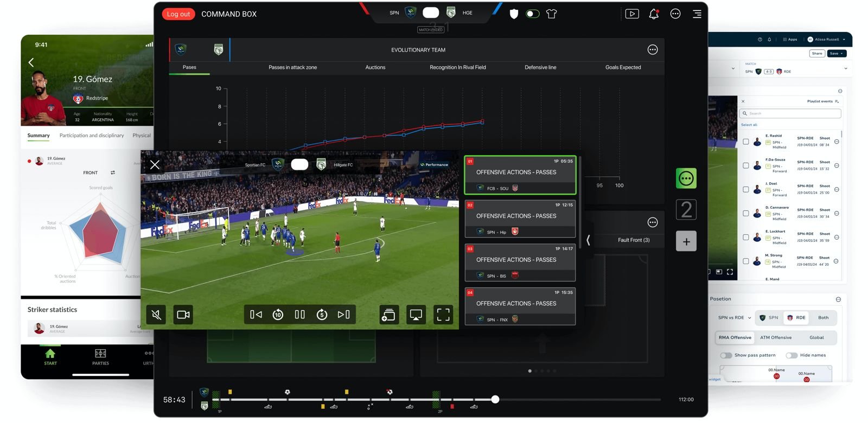Screen dimensions: 868x423
Task: Open the camera angle selector icon
Action: pos(183,315)
